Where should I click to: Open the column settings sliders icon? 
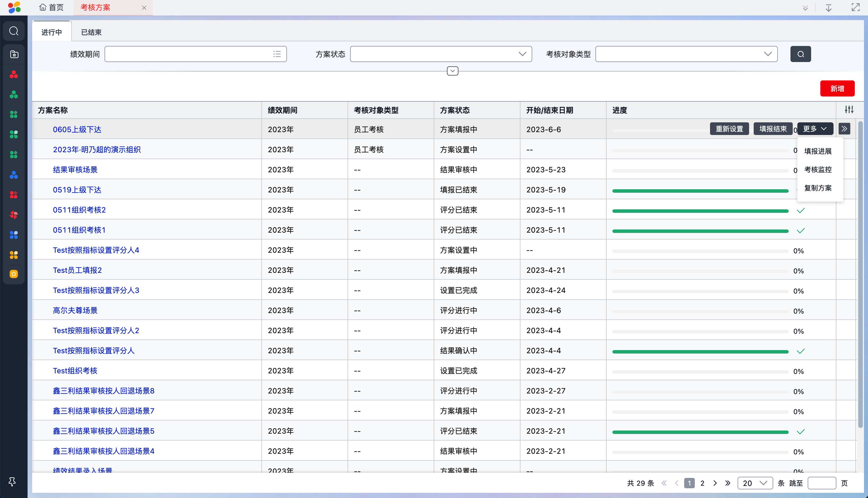(849, 109)
